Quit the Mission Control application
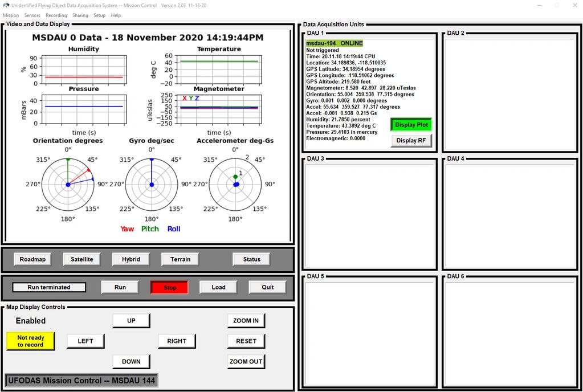This screenshot has width=583, height=392. pyautogui.click(x=267, y=287)
